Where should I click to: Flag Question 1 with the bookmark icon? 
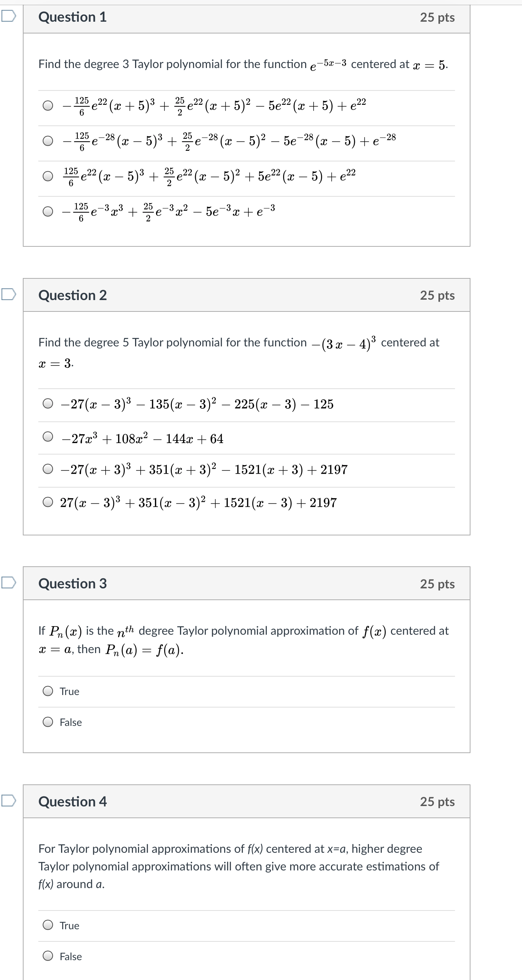pyautogui.click(x=8, y=16)
